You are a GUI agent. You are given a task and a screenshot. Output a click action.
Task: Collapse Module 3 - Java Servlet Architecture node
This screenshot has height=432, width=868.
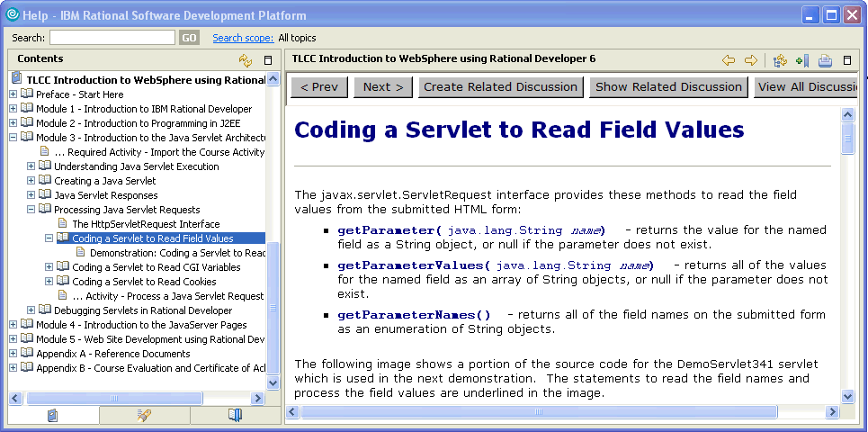13,138
